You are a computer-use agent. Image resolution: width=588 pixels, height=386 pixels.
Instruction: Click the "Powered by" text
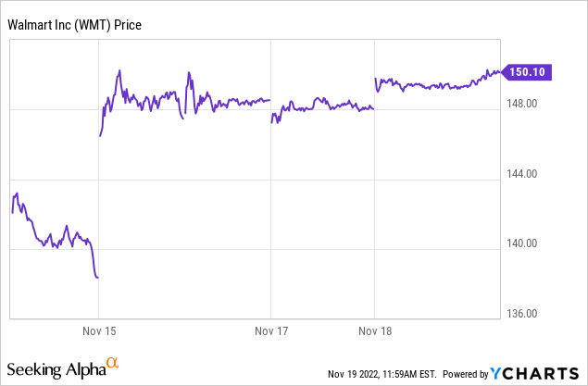click(x=461, y=374)
